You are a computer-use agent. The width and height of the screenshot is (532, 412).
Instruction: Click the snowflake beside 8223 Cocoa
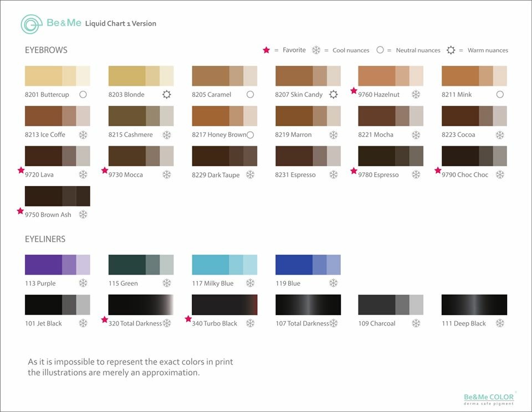pos(500,135)
